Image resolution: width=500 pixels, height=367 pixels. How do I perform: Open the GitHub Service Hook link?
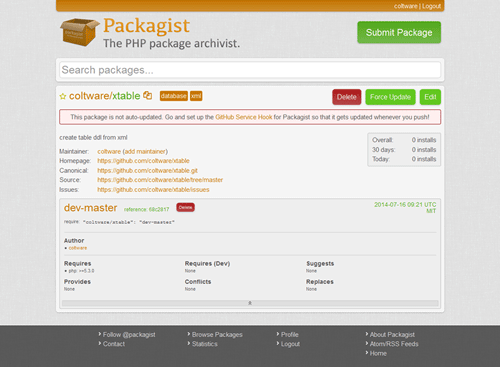244,117
